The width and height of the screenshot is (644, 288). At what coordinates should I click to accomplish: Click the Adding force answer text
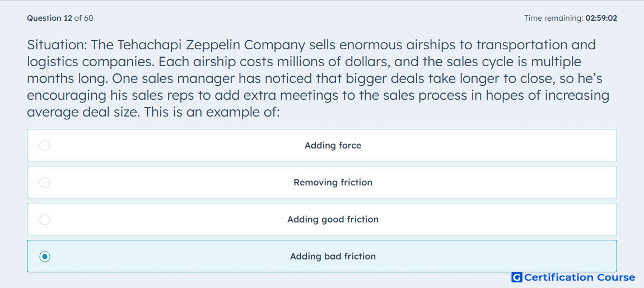pyautogui.click(x=333, y=146)
